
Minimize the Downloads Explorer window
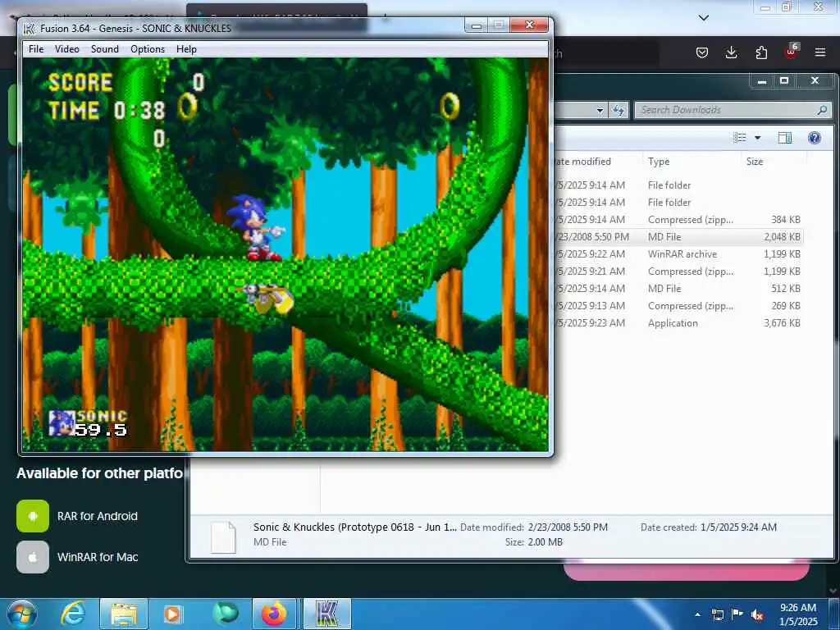(762, 81)
